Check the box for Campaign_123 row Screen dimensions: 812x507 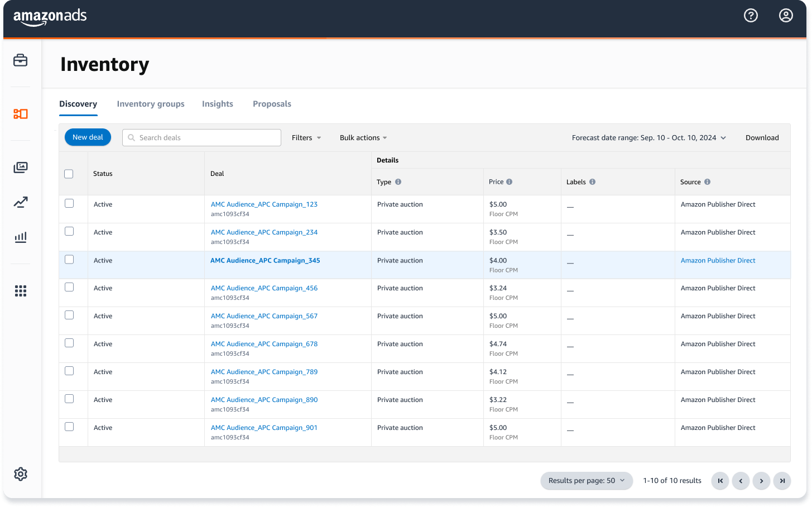(69, 203)
